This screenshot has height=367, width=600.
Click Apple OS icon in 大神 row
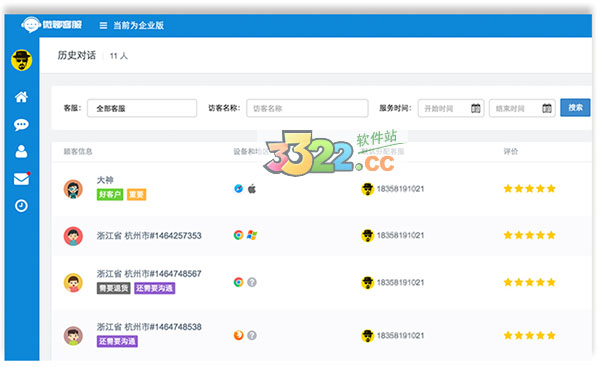(252, 189)
